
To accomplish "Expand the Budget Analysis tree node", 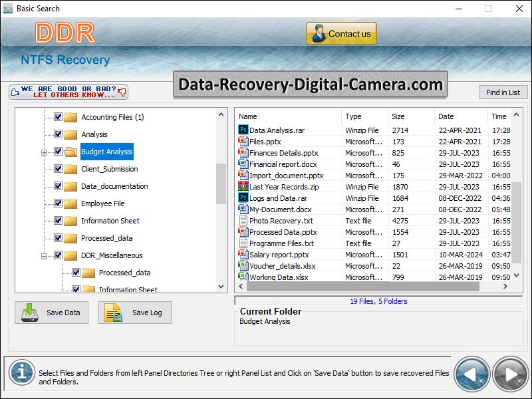I will 45,152.
